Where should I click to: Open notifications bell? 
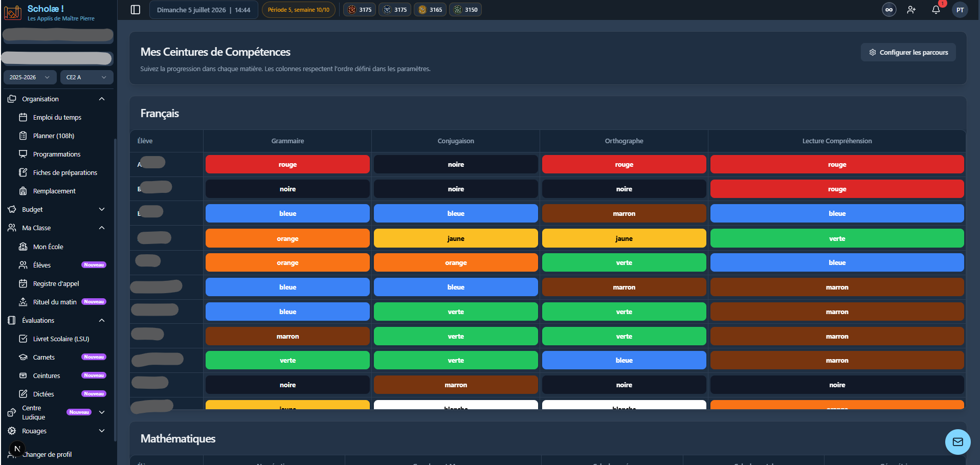click(936, 10)
